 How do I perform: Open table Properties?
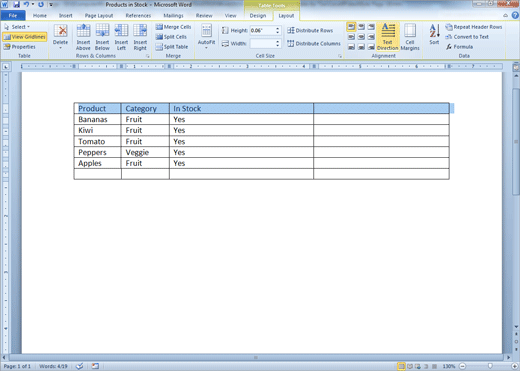click(19, 47)
